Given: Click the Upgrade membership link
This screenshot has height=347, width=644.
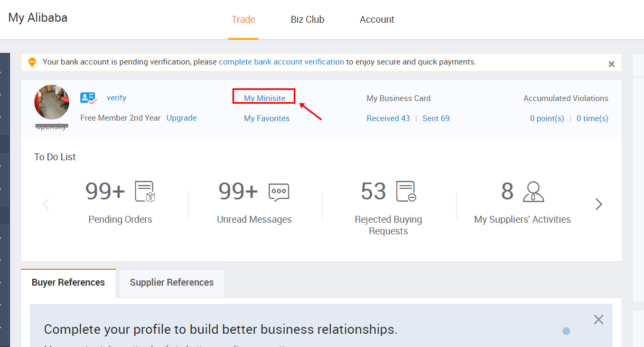Looking at the screenshot, I should pos(182,118).
